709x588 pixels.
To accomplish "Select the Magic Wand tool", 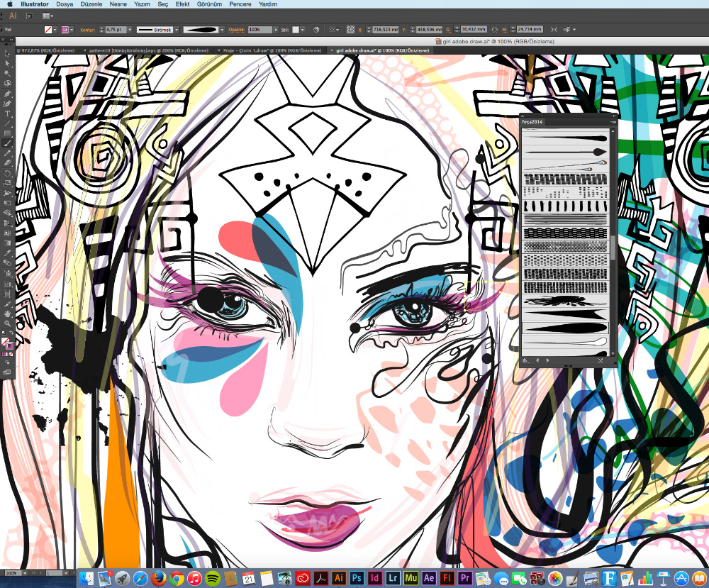I will coord(7,73).
